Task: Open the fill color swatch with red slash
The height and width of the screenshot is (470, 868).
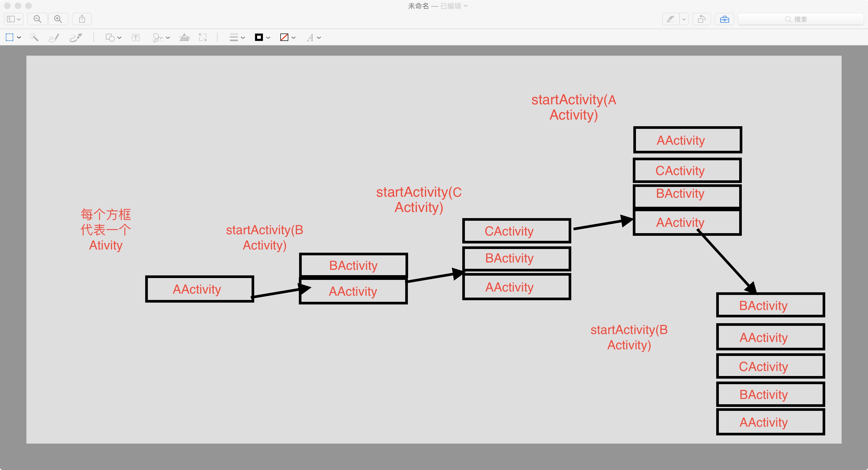Action: tap(284, 37)
